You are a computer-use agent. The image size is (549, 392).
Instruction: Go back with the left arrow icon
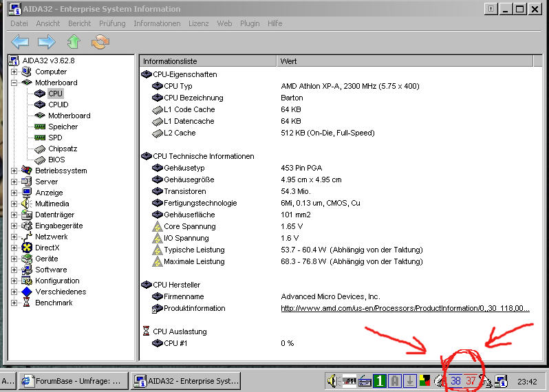coord(20,42)
